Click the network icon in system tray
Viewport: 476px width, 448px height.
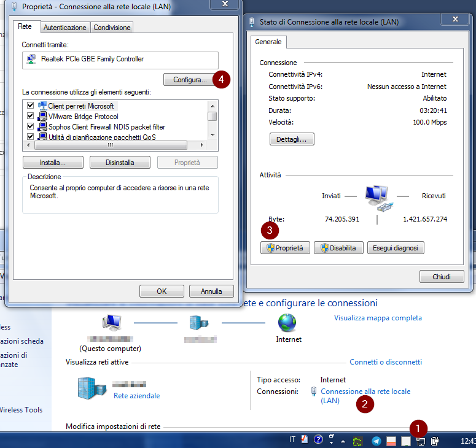(421, 440)
